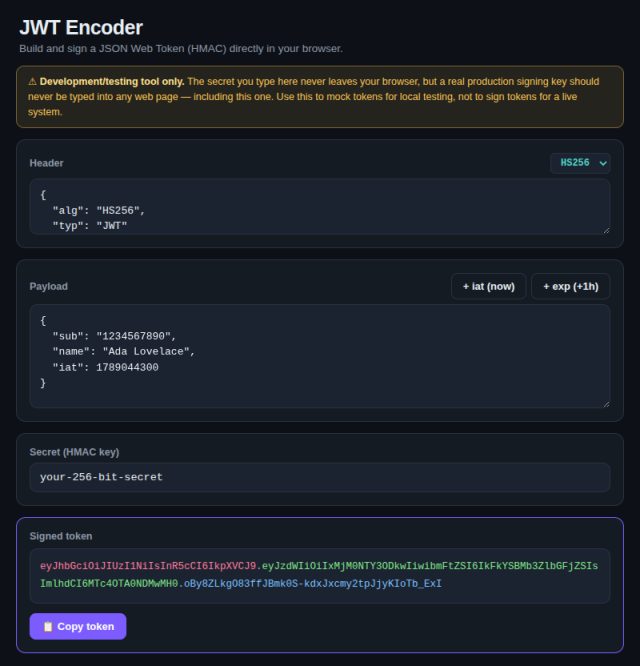
Task: Click the "name": "Ada Lovelace" payload line
Action: coord(124,352)
